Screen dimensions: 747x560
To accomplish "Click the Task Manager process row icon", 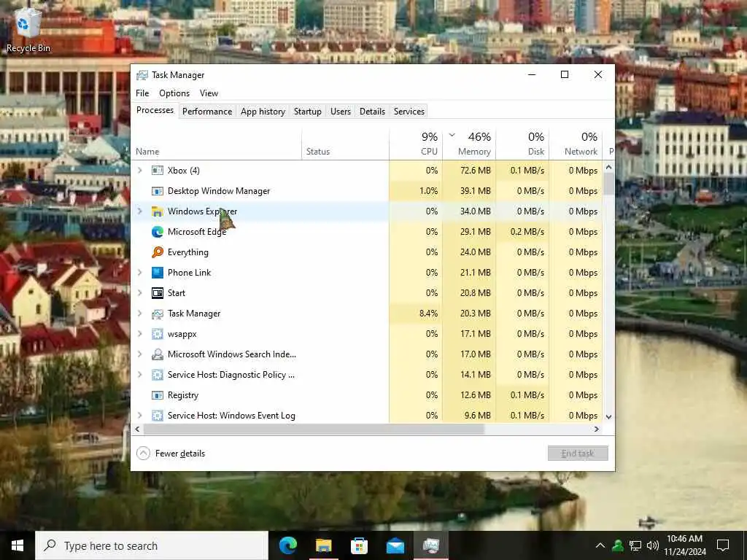I will tap(158, 314).
